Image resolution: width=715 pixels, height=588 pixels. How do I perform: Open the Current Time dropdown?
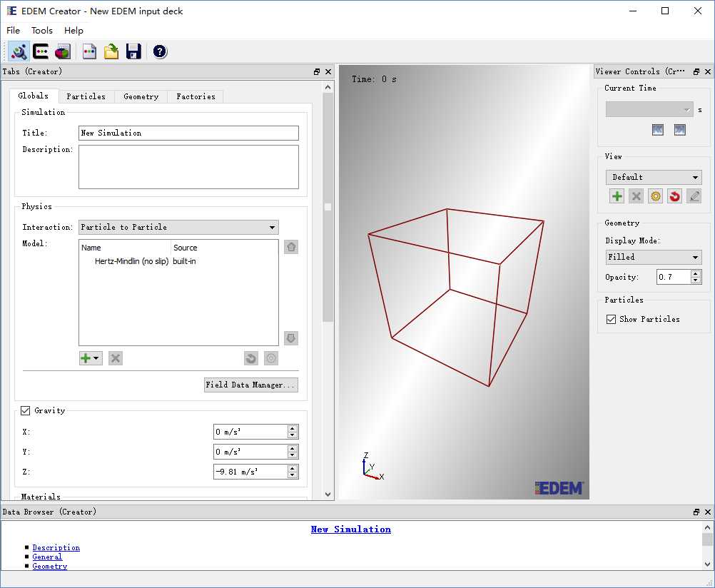tap(649, 109)
